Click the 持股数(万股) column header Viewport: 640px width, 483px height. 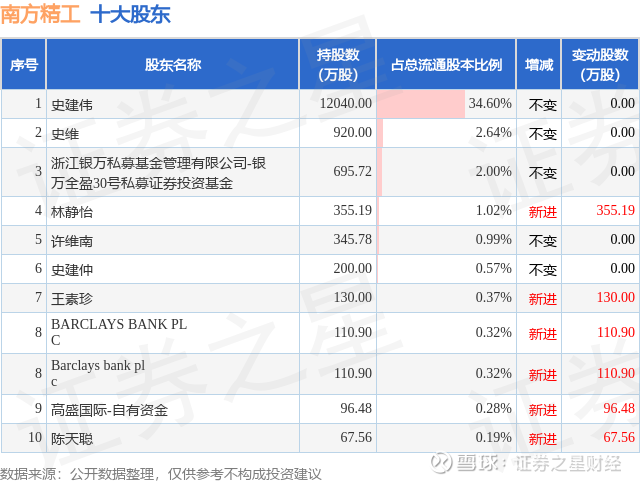click(x=338, y=65)
